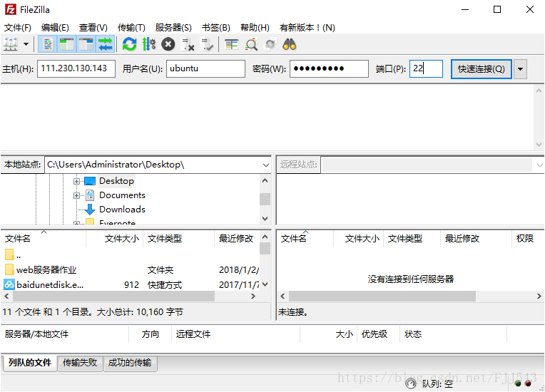Viewport: 545px width, 392px height.
Task: Toggle processing of the transfer queue
Action: pos(149,44)
